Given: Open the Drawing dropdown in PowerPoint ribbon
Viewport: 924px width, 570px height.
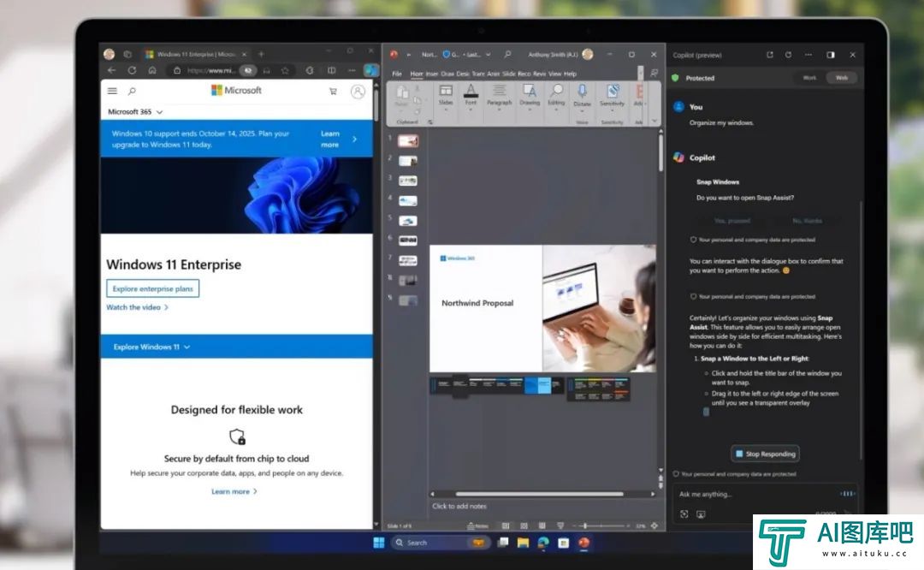Looking at the screenshot, I should (530, 96).
